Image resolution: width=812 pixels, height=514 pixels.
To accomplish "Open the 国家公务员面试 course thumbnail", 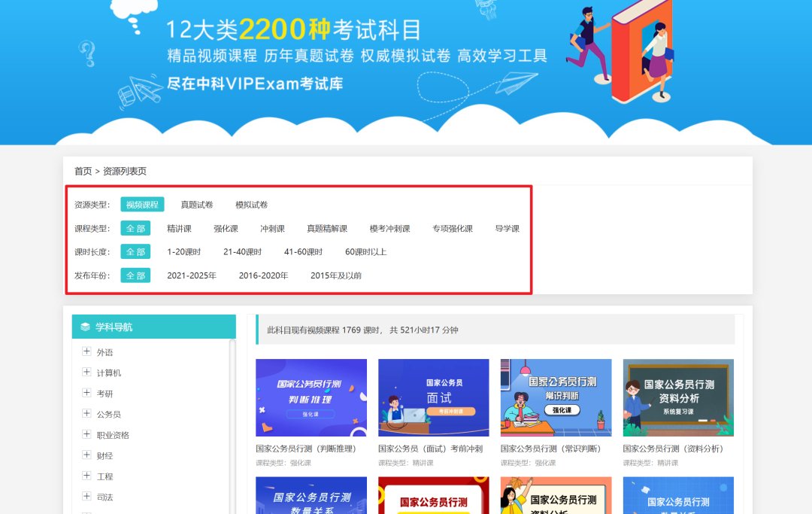I will (434, 398).
